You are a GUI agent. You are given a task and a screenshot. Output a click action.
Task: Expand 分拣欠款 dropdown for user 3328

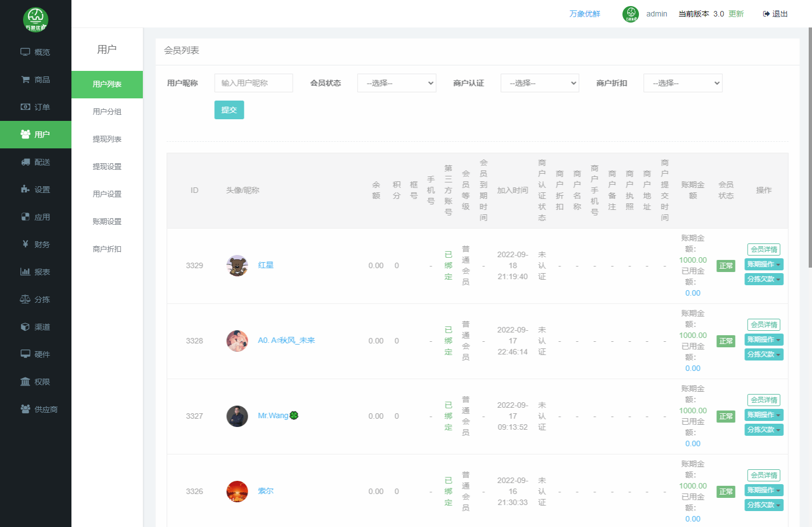(x=764, y=354)
